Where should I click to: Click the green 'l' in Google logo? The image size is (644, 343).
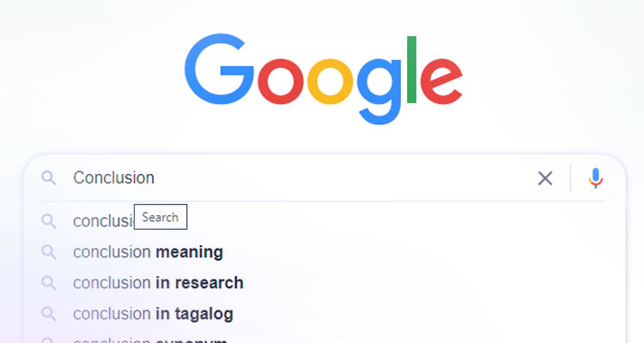click(x=411, y=69)
